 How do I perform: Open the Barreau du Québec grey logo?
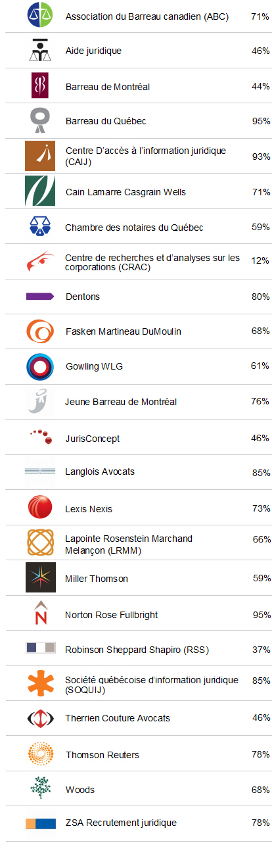click(41, 120)
